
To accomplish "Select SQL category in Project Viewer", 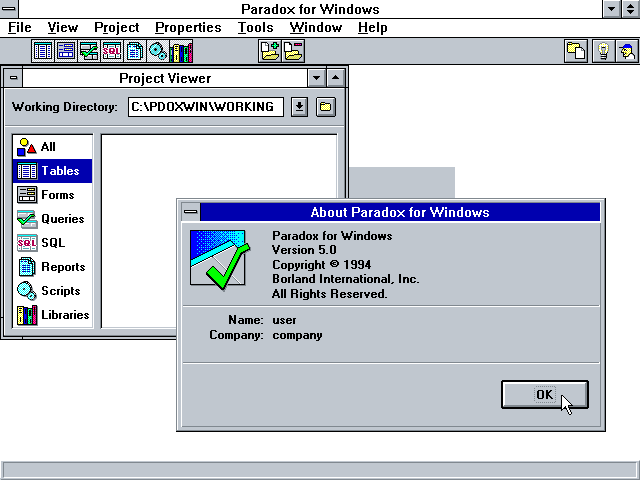I will pyautogui.click(x=53, y=243).
